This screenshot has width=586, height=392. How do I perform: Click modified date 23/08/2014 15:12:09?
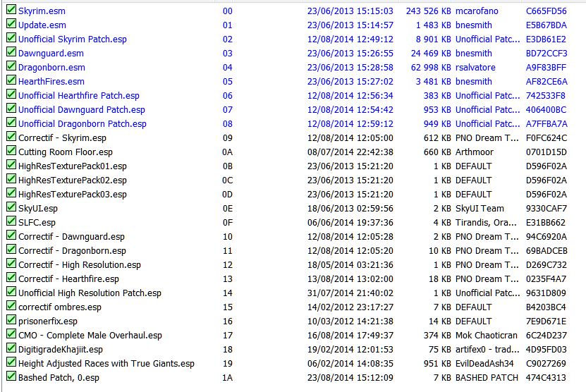[x=350, y=378]
